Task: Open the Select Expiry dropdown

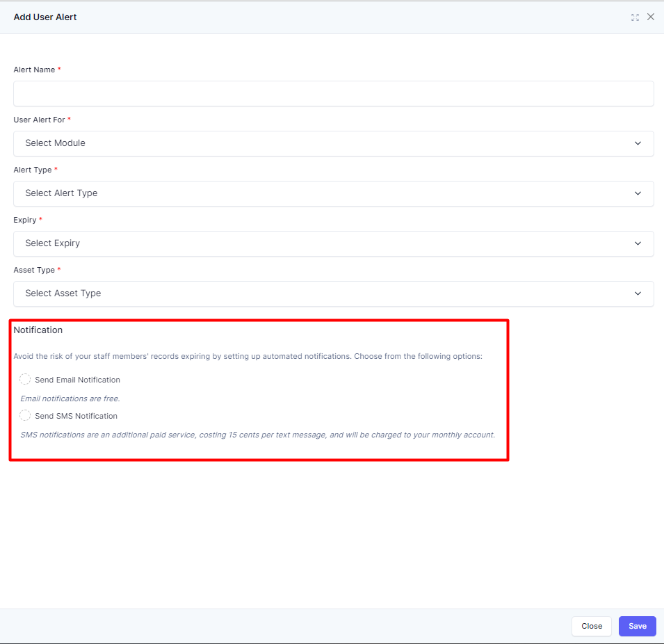Action: tap(334, 243)
